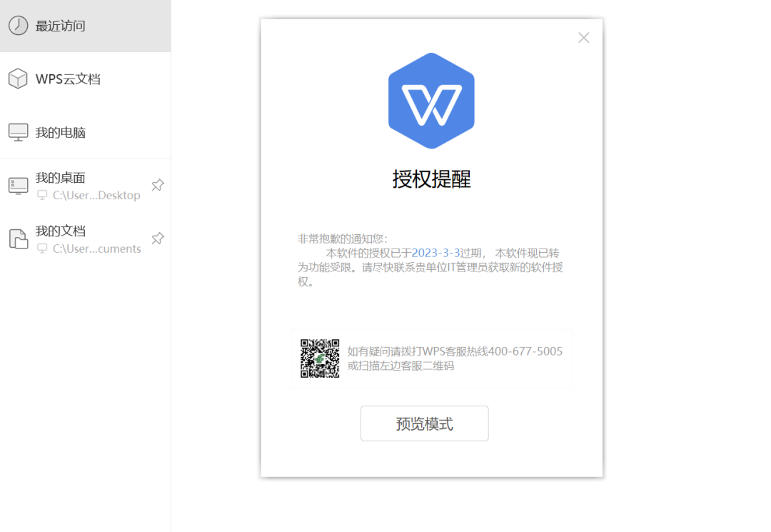Select 我的电脑 in the sidebar

85,132
